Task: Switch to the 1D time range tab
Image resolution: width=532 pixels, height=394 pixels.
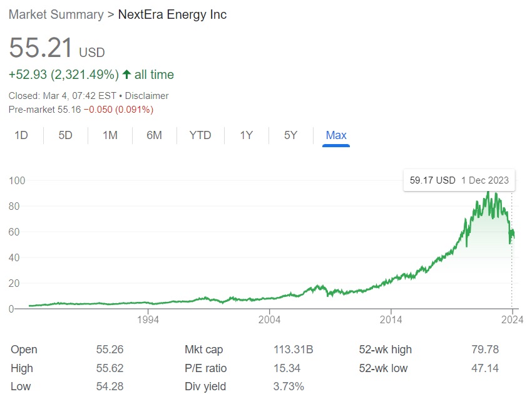Action: pyautogui.click(x=21, y=135)
